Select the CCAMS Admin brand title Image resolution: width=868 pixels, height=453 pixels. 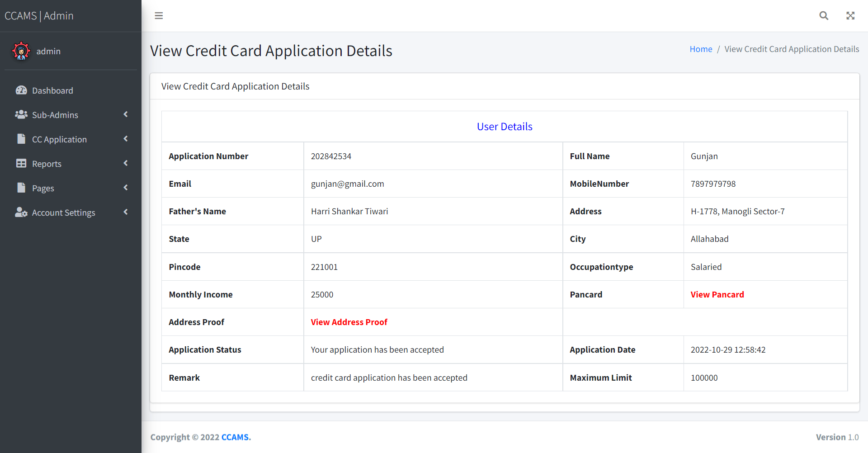tap(39, 15)
